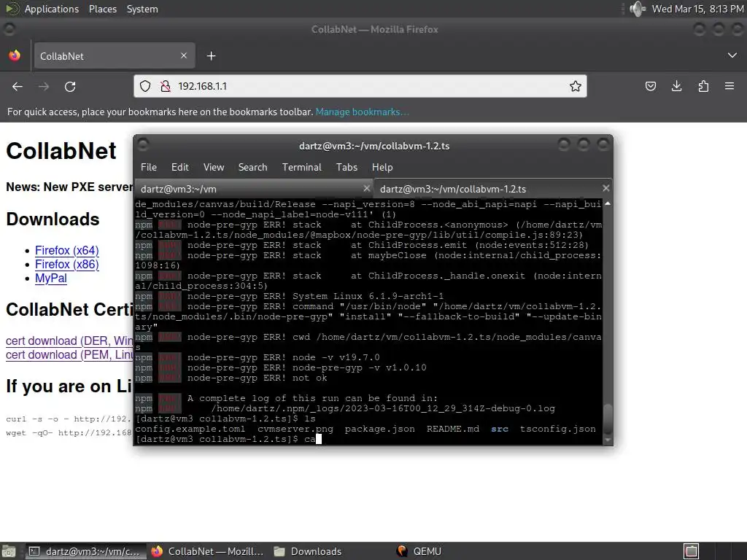Open the Firefox extensions icon
The width and height of the screenshot is (747, 560).
point(703,86)
